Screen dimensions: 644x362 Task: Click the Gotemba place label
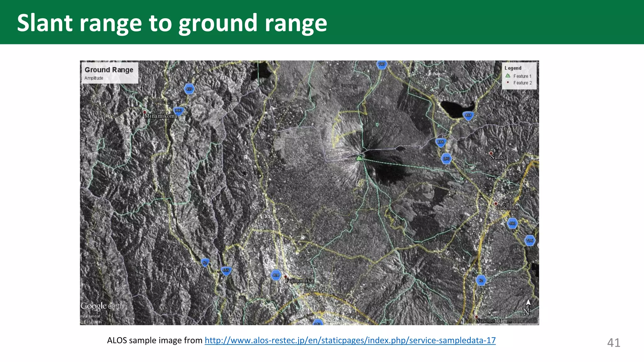coord(507,208)
